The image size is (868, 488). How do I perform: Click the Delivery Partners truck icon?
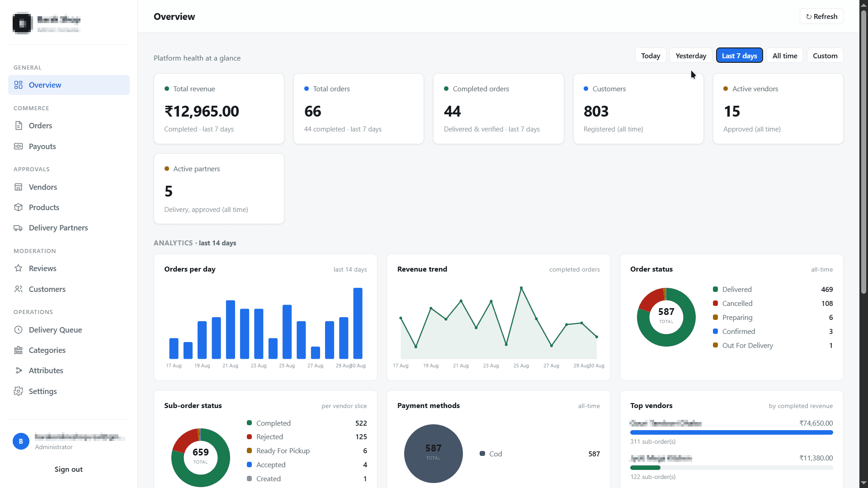click(x=19, y=228)
